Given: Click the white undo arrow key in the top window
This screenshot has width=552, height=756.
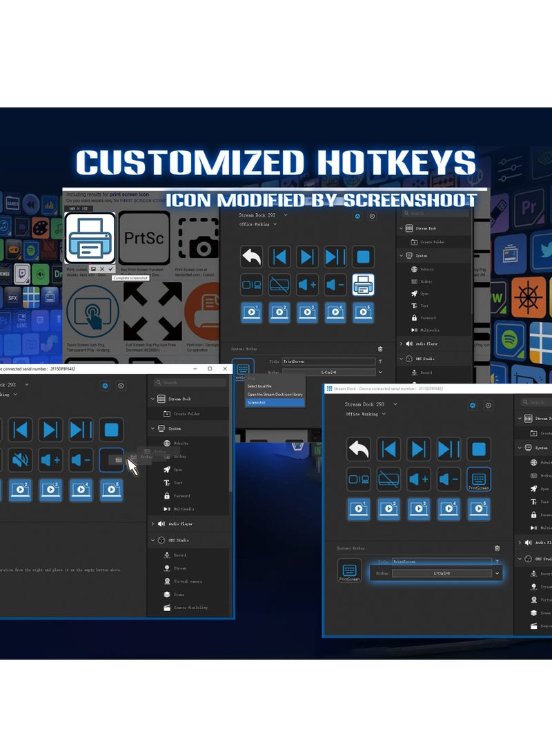Looking at the screenshot, I should [251, 257].
